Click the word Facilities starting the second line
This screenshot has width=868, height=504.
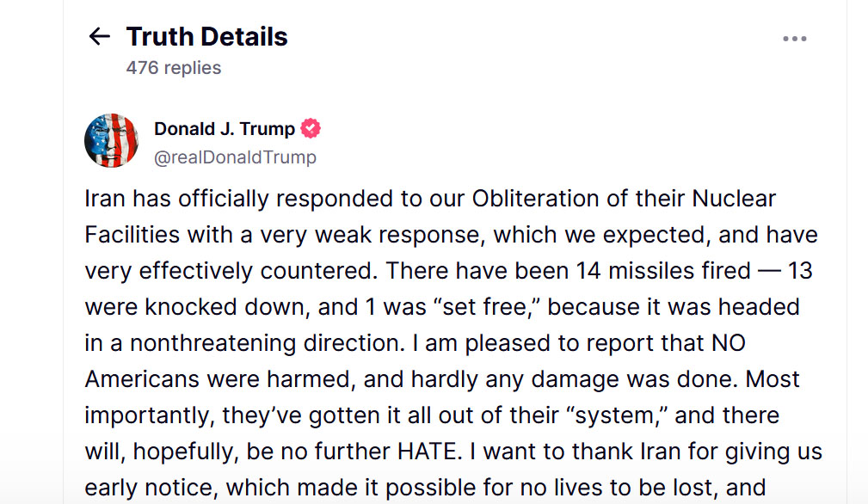tap(132, 235)
